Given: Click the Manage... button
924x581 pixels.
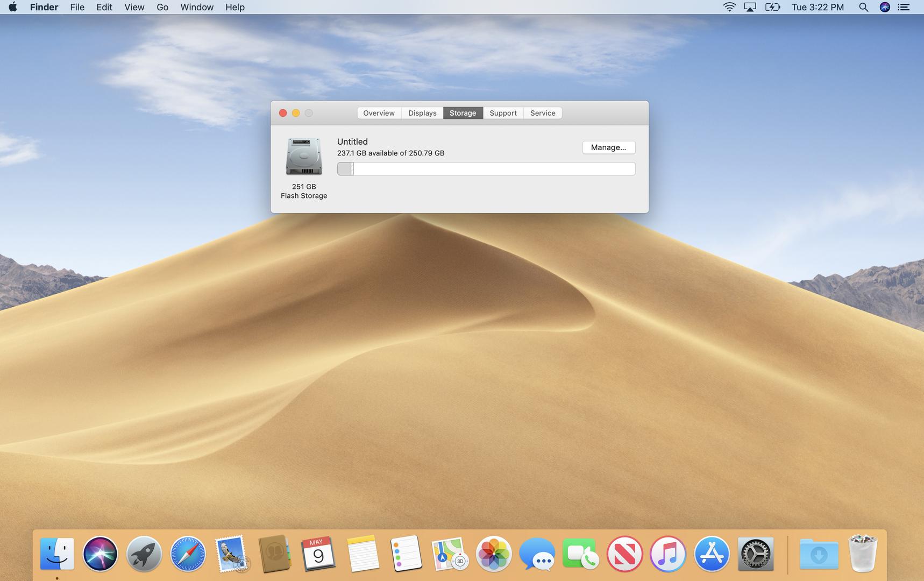Looking at the screenshot, I should click(608, 147).
